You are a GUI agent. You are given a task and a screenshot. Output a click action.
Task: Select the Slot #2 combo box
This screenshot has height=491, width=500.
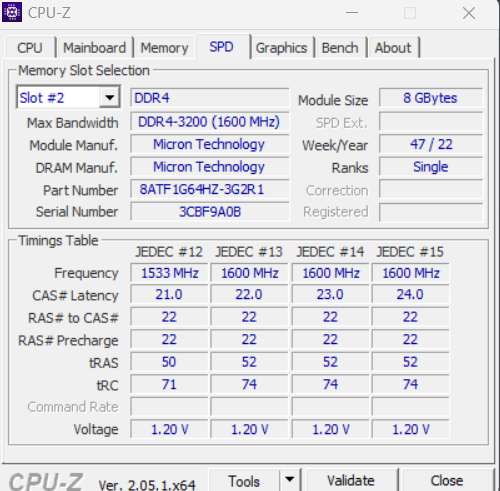[68, 98]
